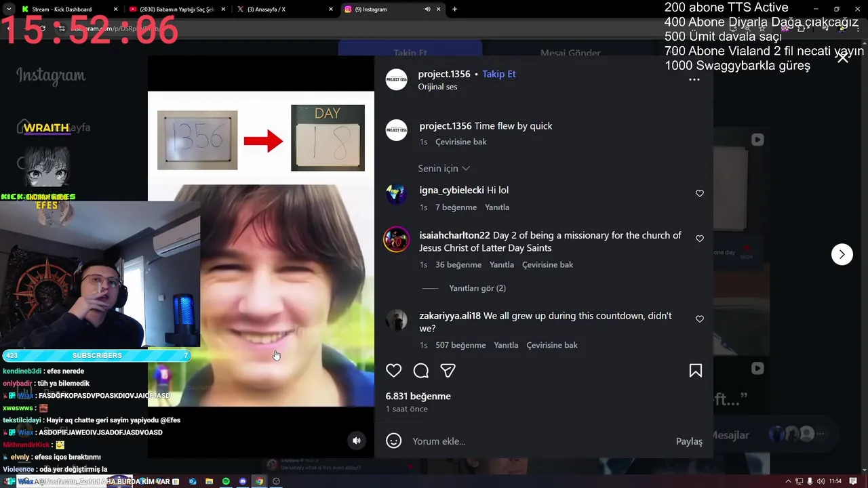
Task: Close the Instagram post overlay with X
Action: coord(842,58)
